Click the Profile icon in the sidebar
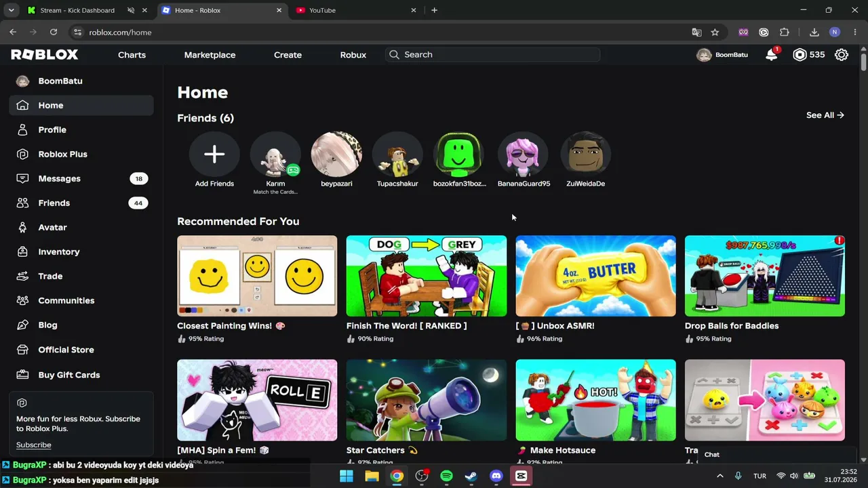This screenshot has width=868, height=488. [22, 129]
